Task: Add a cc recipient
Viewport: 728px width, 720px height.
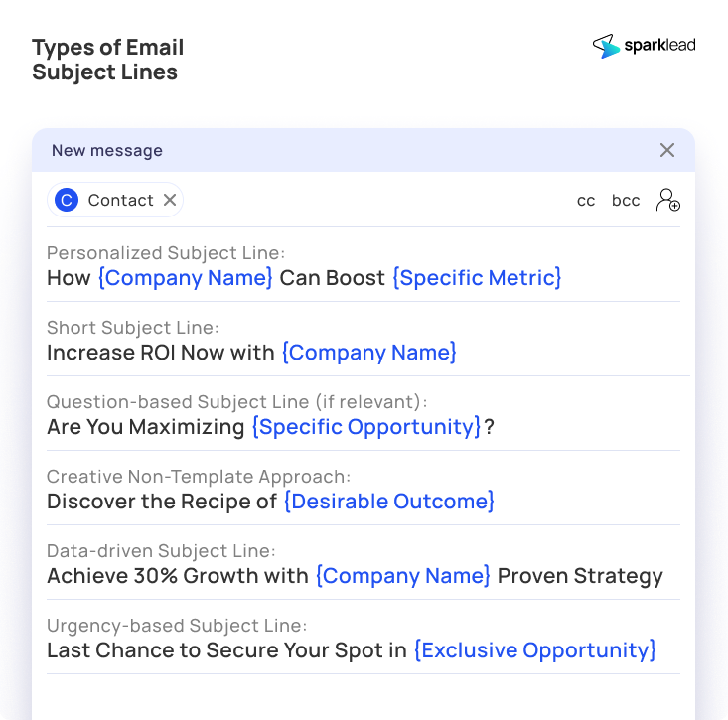Action: click(586, 200)
